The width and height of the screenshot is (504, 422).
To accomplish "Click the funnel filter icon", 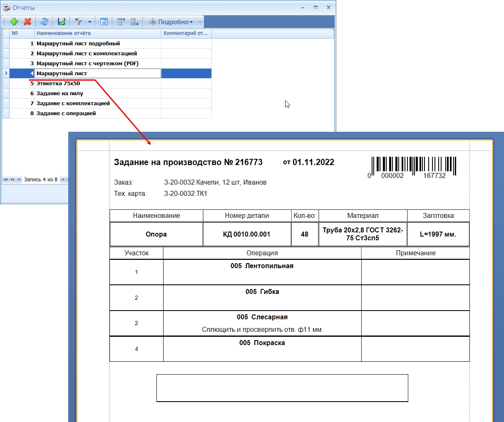I will pos(78,22).
